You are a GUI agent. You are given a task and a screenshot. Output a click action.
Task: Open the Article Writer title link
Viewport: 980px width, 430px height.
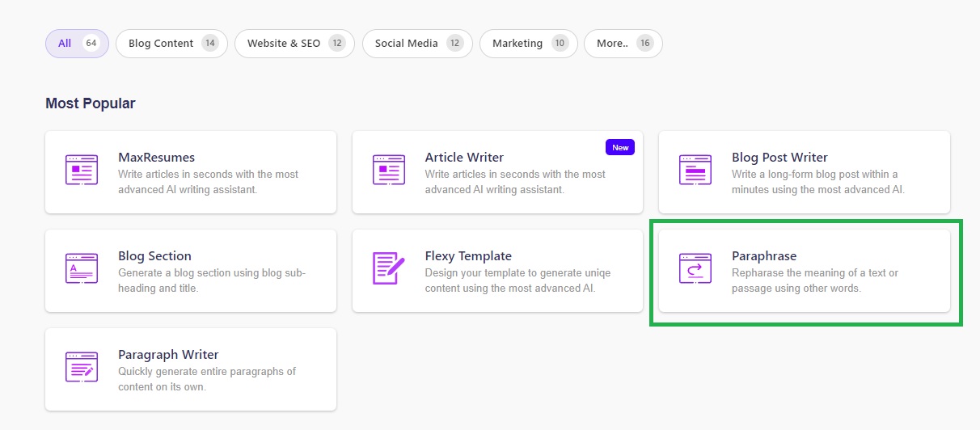(464, 158)
